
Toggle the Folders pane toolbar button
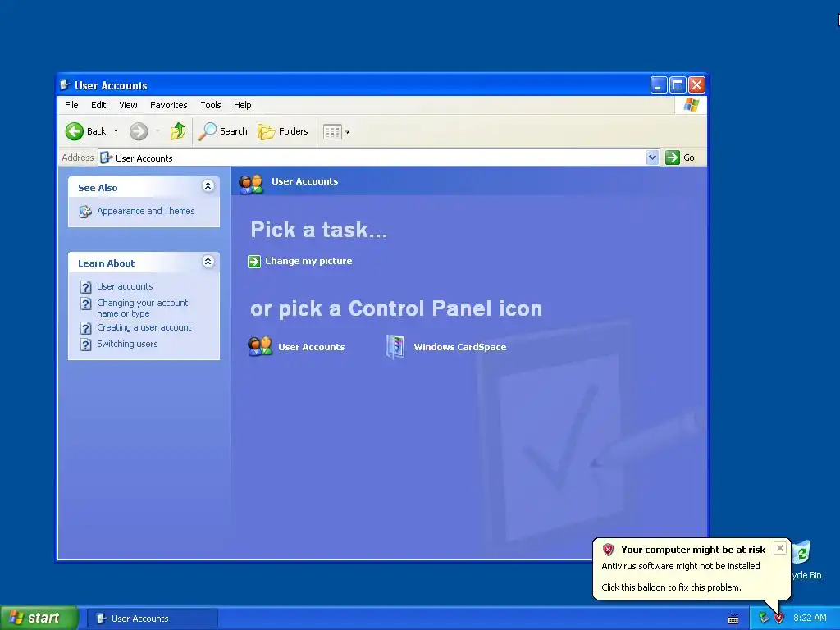click(283, 131)
